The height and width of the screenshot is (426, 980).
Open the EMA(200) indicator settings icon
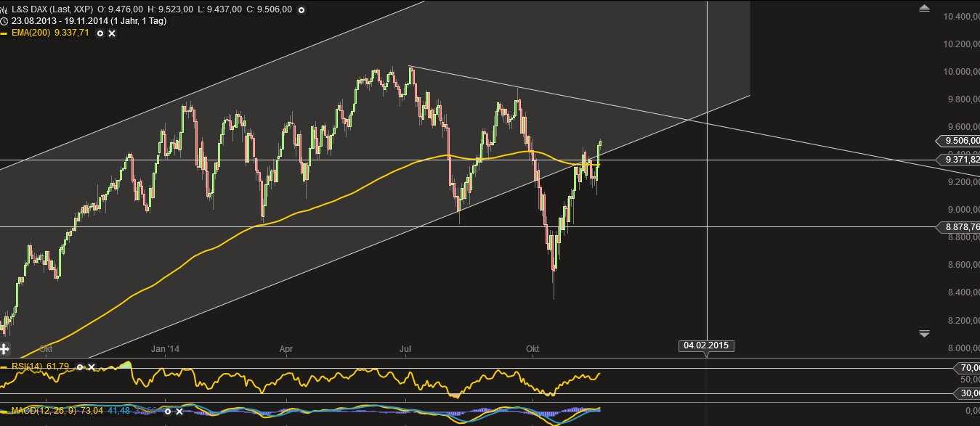[x=101, y=33]
